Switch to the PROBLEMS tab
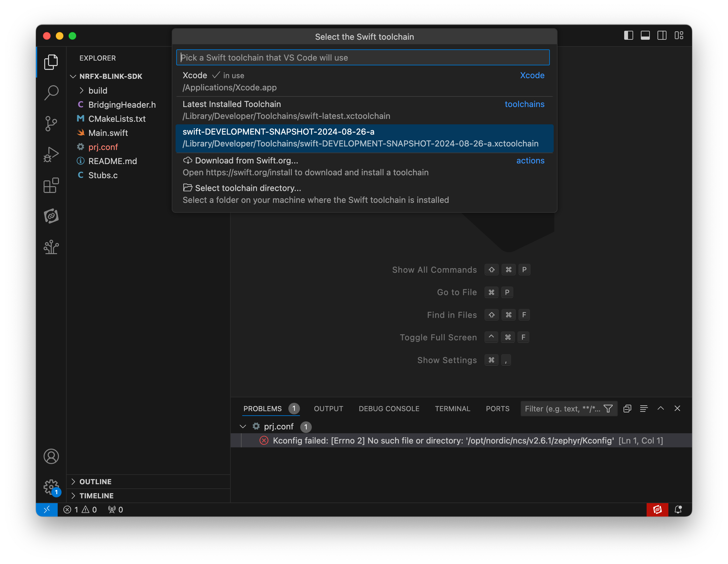The height and width of the screenshot is (564, 728). pos(262,409)
